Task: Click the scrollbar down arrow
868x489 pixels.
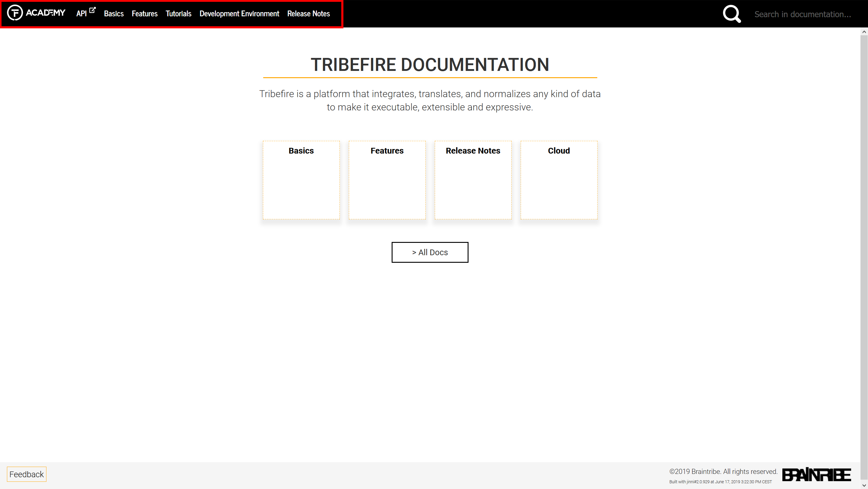Action: click(x=864, y=485)
